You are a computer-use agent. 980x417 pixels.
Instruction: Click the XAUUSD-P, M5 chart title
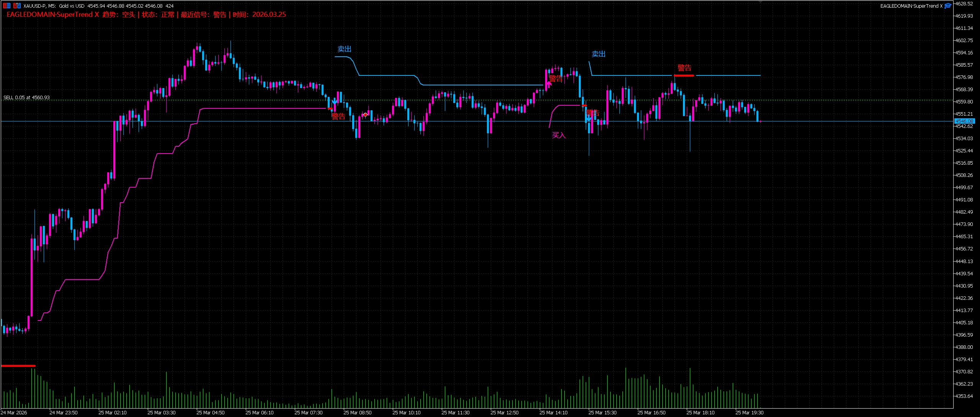pyautogui.click(x=39, y=6)
